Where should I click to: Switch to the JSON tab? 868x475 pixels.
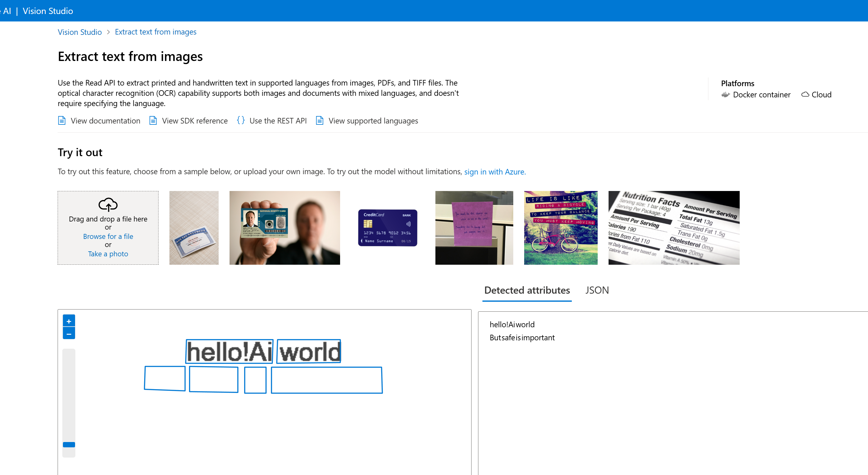coord(597,290)
